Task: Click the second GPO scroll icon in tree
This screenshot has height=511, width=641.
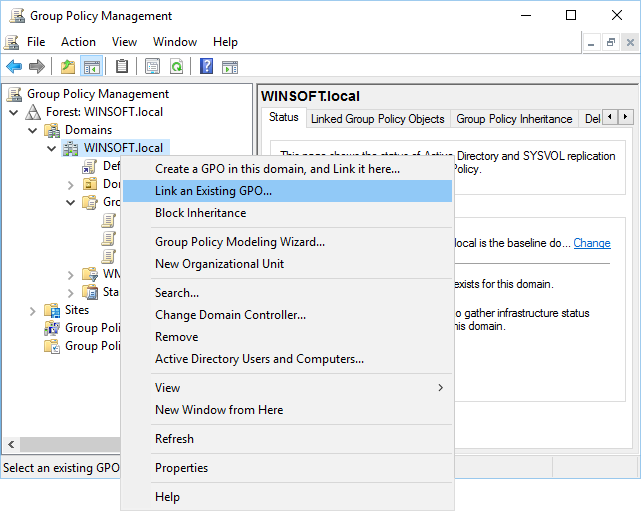Action: pyautogui.click(x=108, y=238)
